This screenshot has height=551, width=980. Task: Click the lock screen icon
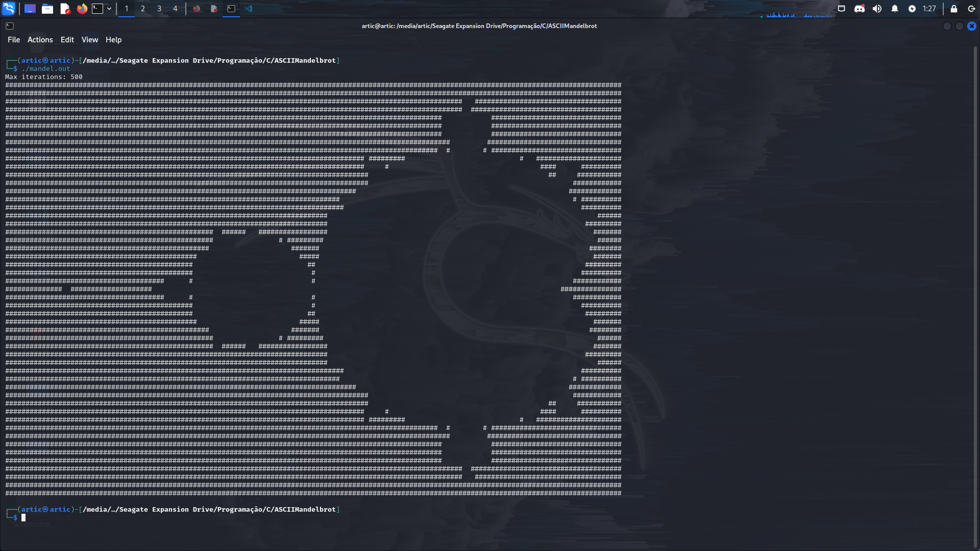(x=954, y=9)
